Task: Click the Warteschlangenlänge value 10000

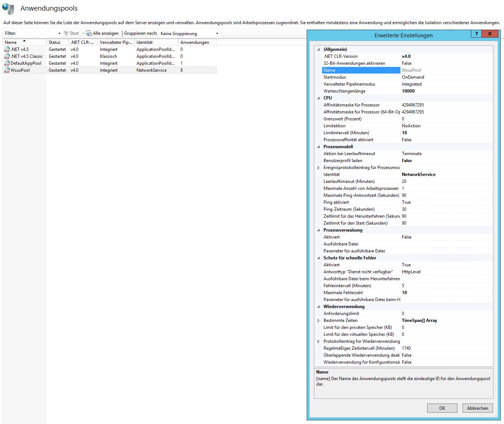Action: coord(408,91)
